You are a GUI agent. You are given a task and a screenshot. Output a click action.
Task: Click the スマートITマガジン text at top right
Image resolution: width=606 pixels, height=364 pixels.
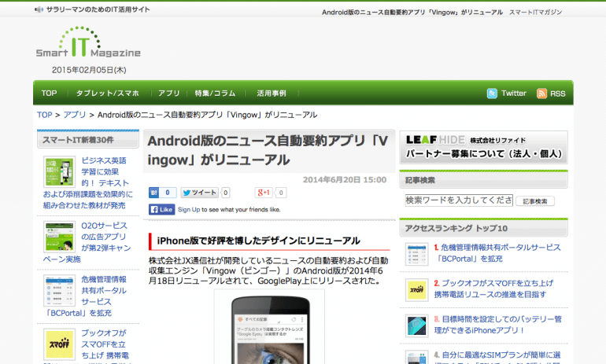click(x=535, y=13)
